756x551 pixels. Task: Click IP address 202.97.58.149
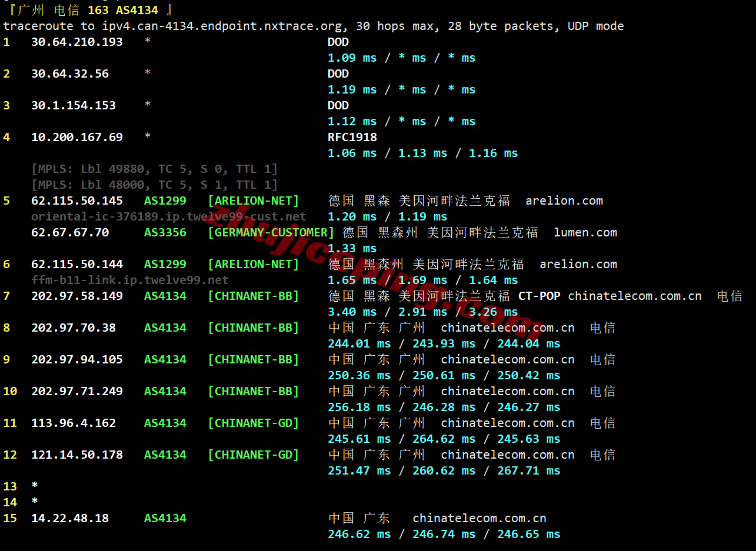(x=77, y=296)
